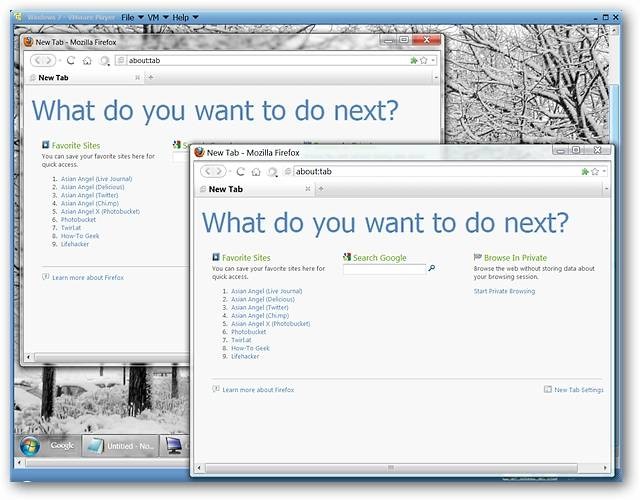Click the search magnifier icon in front Firefox toolbar

pos(272,172)
